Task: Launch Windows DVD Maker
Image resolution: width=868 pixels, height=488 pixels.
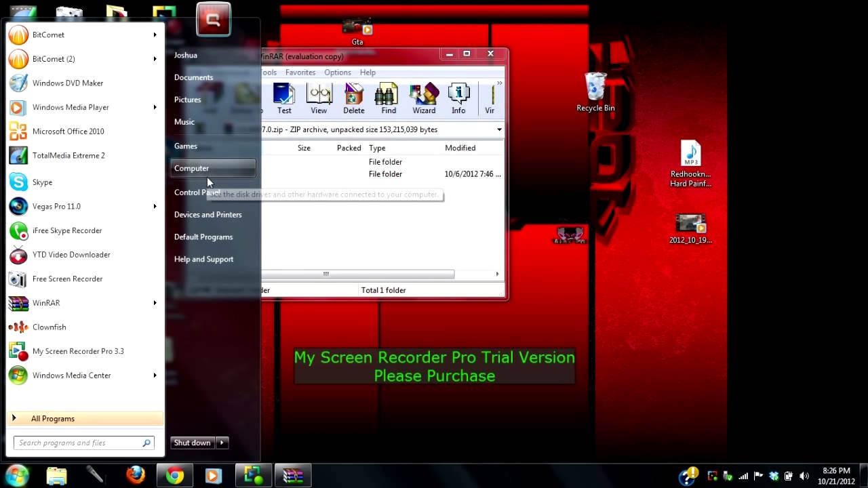Action: (x=85, y=83)
